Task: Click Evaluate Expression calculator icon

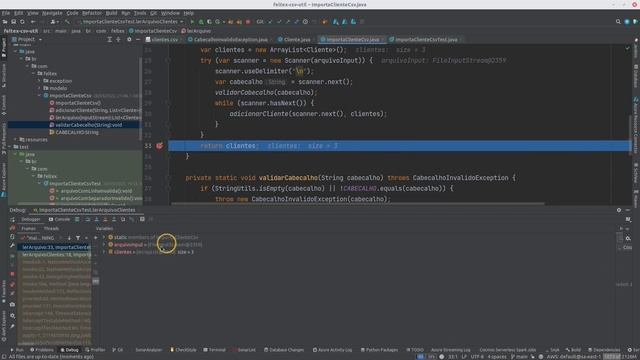Action: (142, 220)
